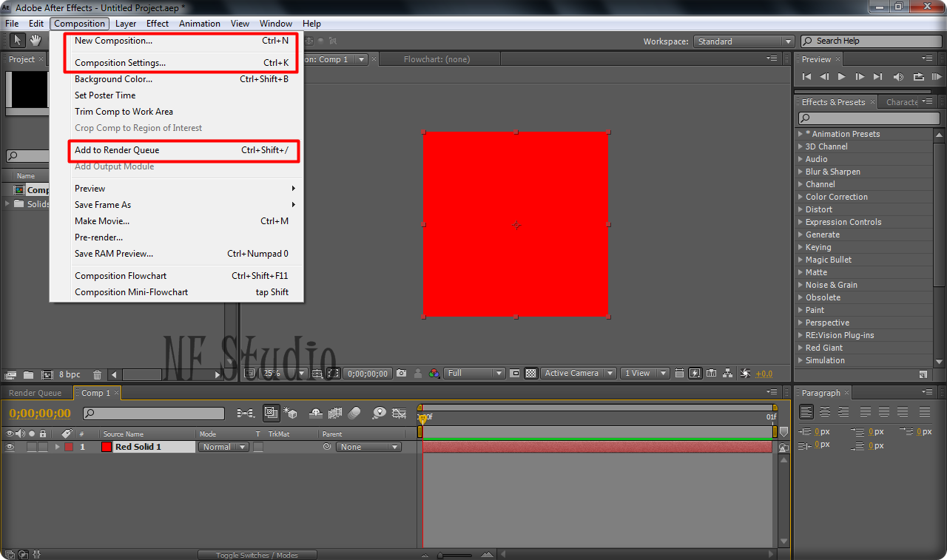Image resolution: width=947 pixels, height=560 pixels.
Task: Expand Color Correction effects category
Action: [801, 197]
